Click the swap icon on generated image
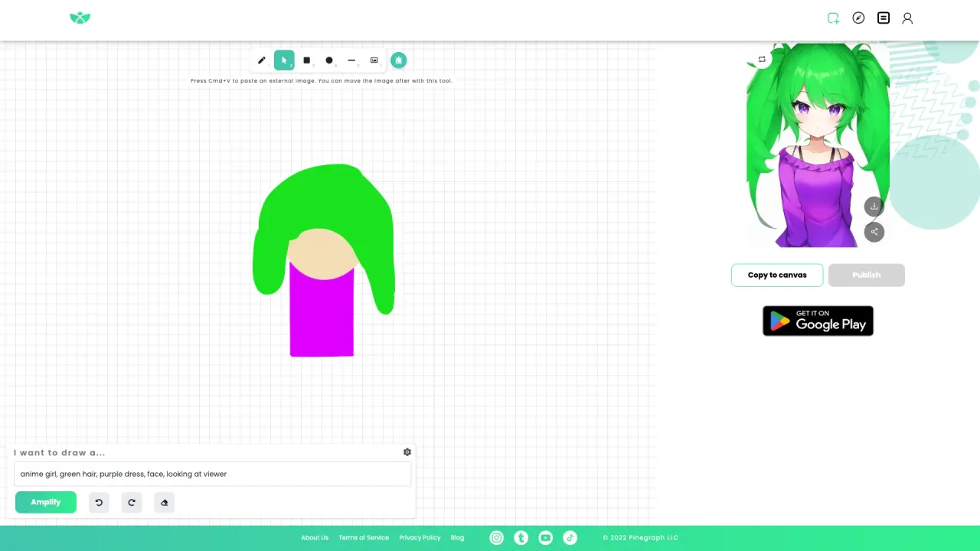Viewport: 980px width, 551px height. (x=762, y=59)
